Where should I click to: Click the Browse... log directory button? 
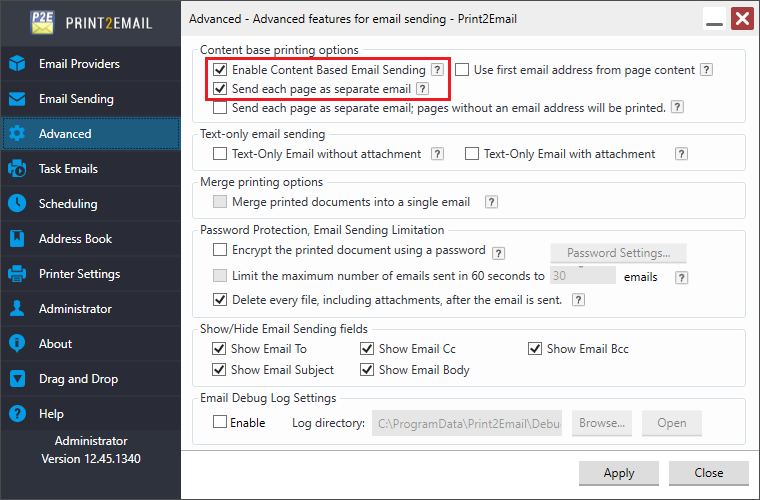point(602,423)
